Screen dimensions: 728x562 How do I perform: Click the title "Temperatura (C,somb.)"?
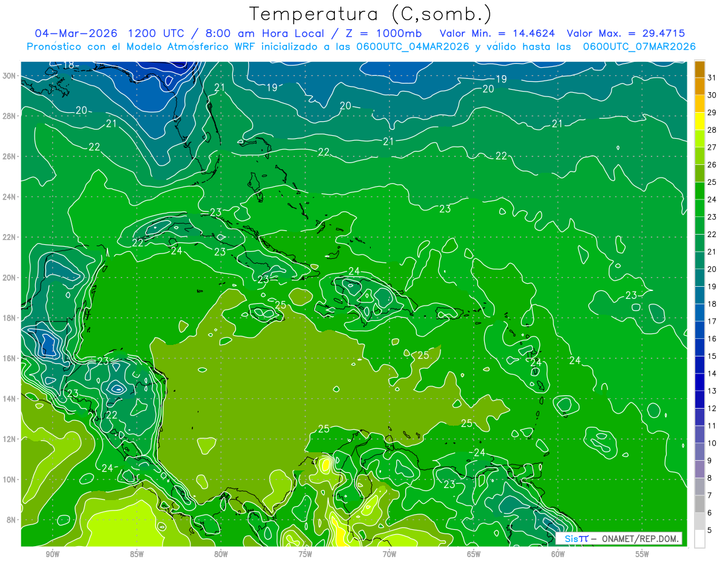point(371,14)
